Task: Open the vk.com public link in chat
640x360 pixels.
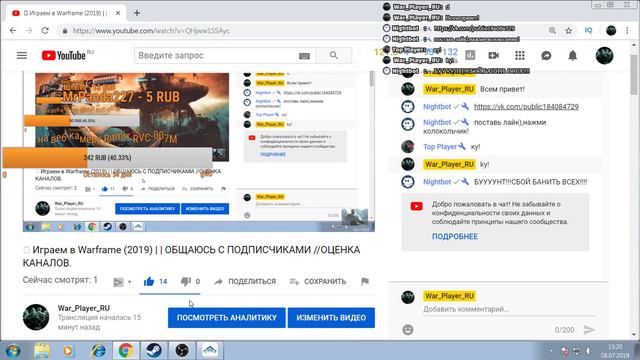Action: 526,107
